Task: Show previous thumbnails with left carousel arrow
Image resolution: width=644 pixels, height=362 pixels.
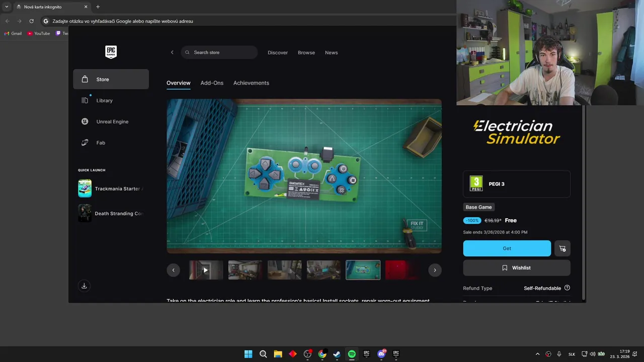Action: click(x=173, y=270)
